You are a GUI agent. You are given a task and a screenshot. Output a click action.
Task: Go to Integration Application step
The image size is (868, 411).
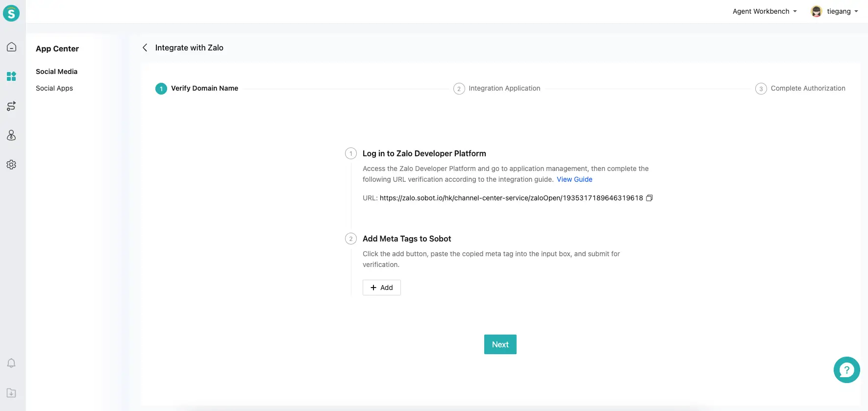click(497, 88)
